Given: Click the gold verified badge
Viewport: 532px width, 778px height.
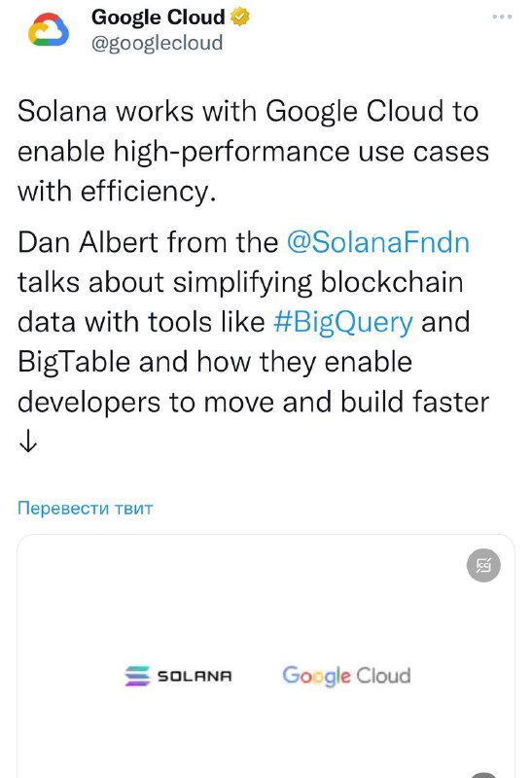Looking at the screenshot, I should pos(239,17).
